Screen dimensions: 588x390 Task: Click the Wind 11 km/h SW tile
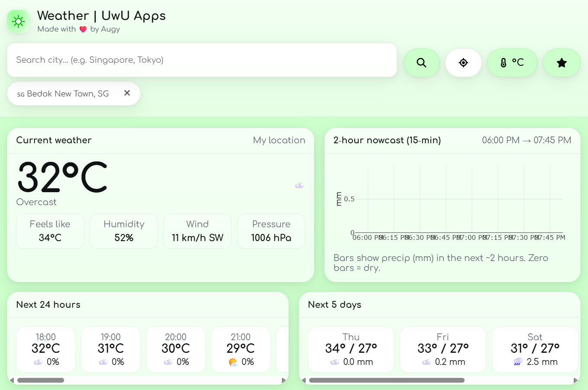(197, 231)
